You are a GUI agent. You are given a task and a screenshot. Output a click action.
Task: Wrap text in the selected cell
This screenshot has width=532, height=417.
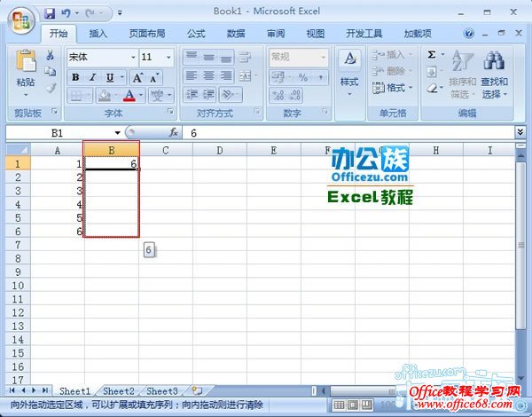[245, 57]
